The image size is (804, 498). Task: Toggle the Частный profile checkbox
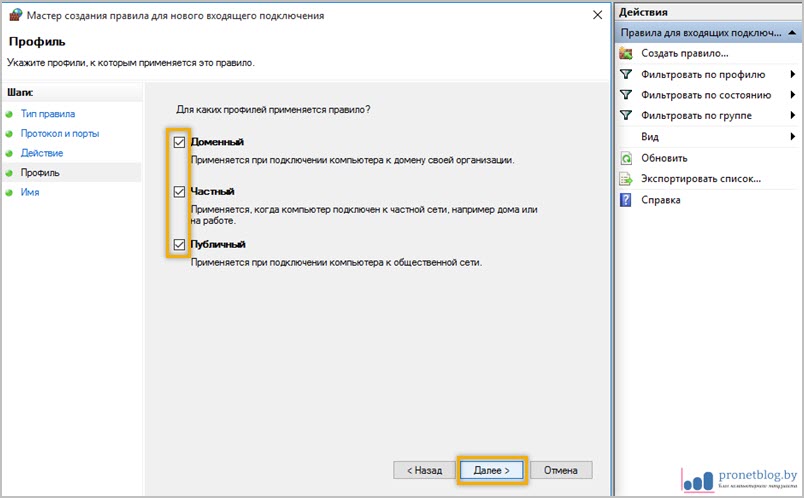point(179,191)
